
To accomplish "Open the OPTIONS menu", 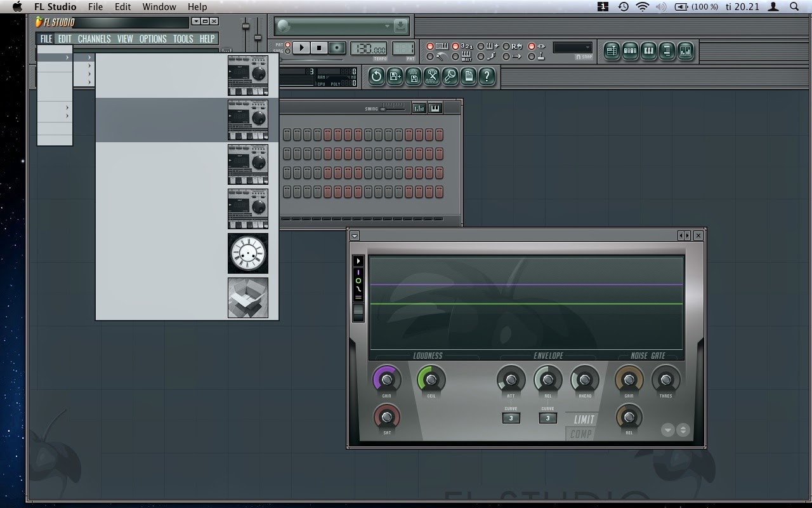I will tap(153, 39).
